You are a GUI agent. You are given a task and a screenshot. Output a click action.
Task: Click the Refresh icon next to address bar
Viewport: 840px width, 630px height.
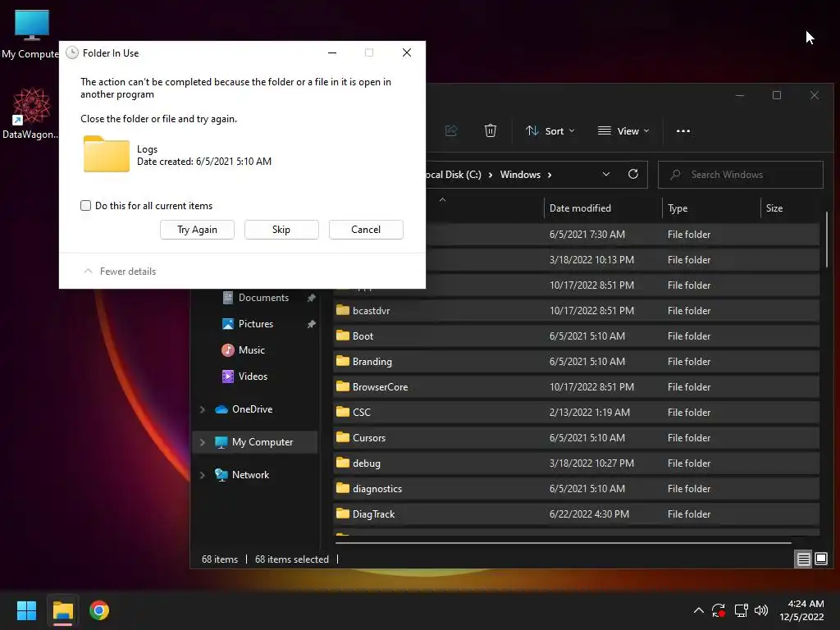point(633,174)
